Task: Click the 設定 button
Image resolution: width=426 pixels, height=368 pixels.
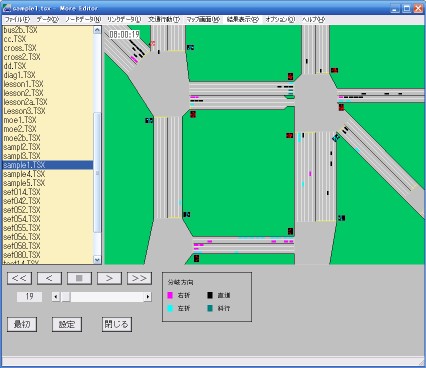Action: [67, 324]
